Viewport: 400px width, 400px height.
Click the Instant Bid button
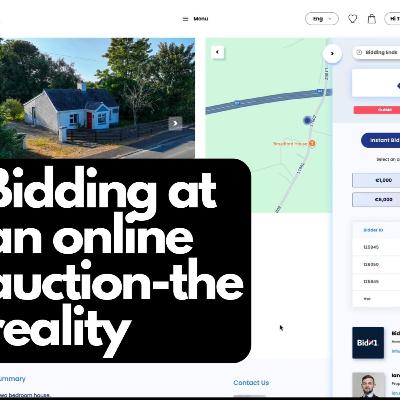(x=381, y=140)
